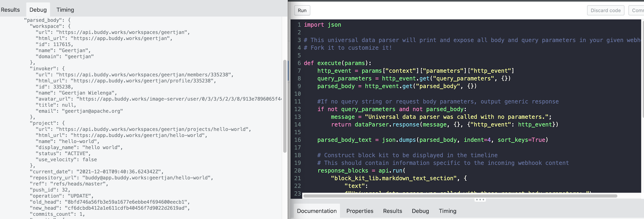The width and height of the screenshot is (644, 219).
Task: Select the bottom Debug tab below editor
Action: click(x=420, y=211)
